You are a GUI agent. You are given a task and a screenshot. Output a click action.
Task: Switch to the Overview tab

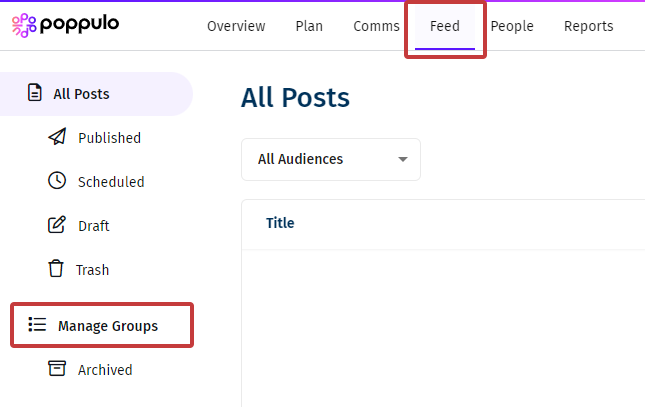[x=236, y=26]
